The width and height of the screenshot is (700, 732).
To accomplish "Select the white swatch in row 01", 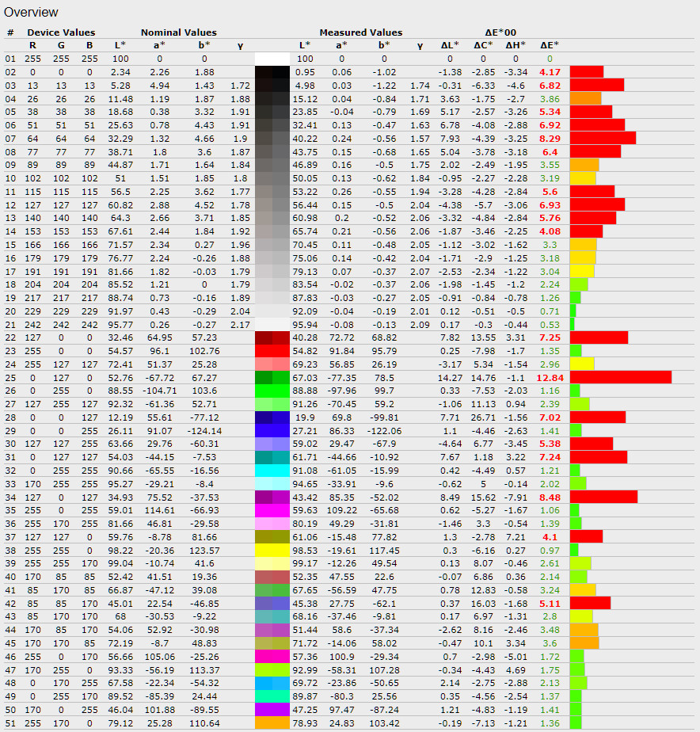I will [272, 59].
